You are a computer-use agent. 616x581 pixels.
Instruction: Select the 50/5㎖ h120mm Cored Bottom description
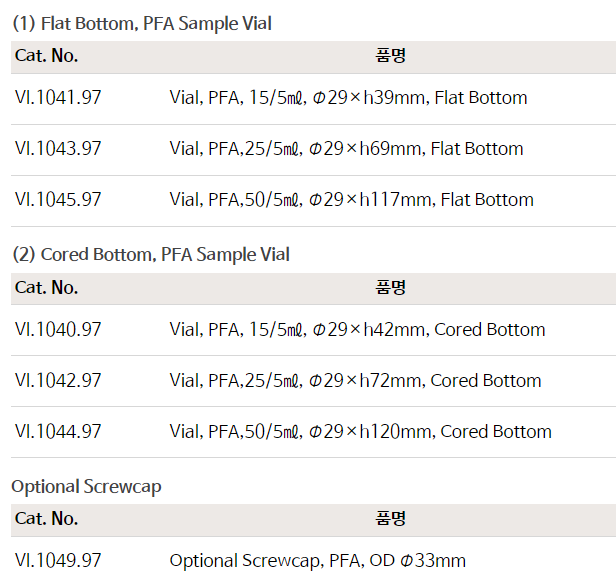(360, 432)
